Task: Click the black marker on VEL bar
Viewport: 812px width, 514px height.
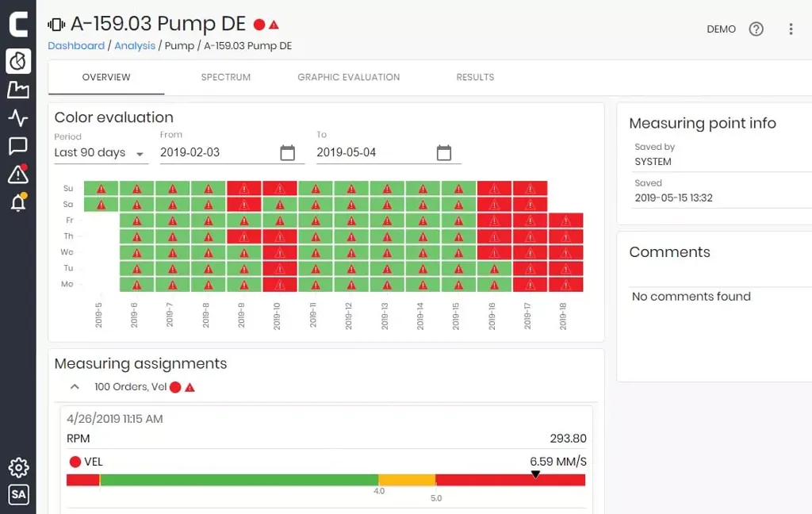Action: click(535, 474)
